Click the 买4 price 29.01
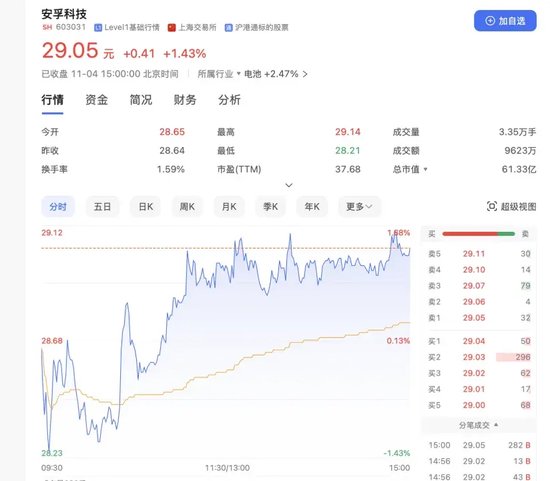The image size is (550, 481). click(x=474, y=389)
